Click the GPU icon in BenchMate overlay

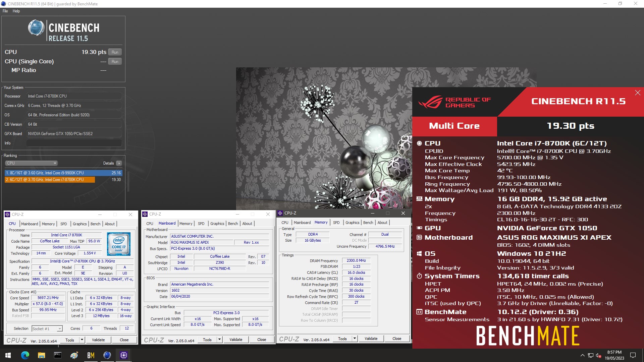coord(419,228)
